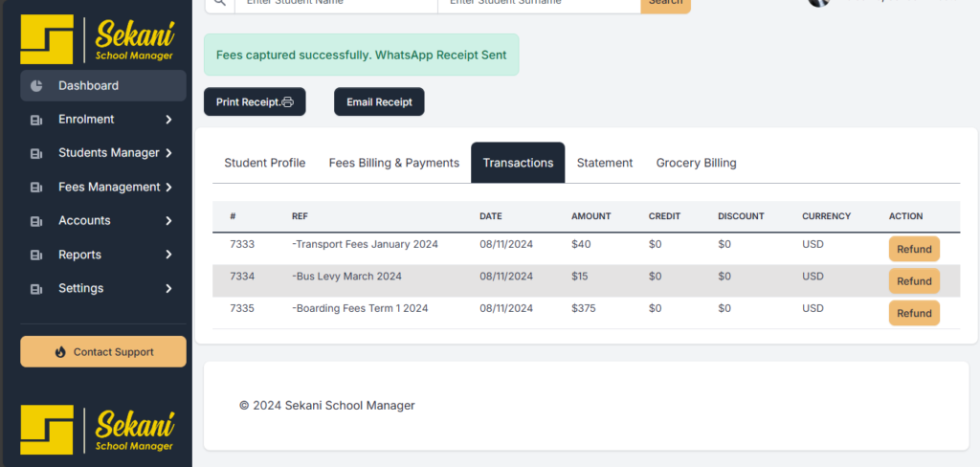Click the Reports sidebar icon
Screen dimensions: 980x467
[36, 256]
